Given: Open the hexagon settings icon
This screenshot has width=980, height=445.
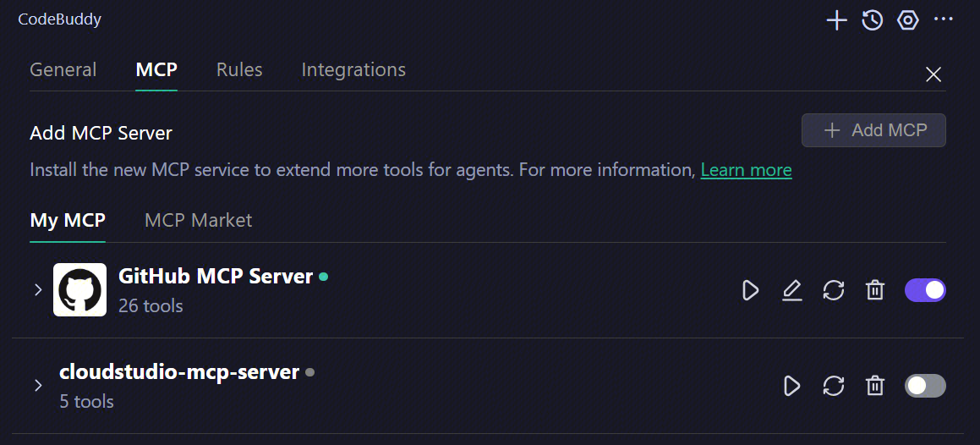Looking at the screenshot, I should point(908,20).
